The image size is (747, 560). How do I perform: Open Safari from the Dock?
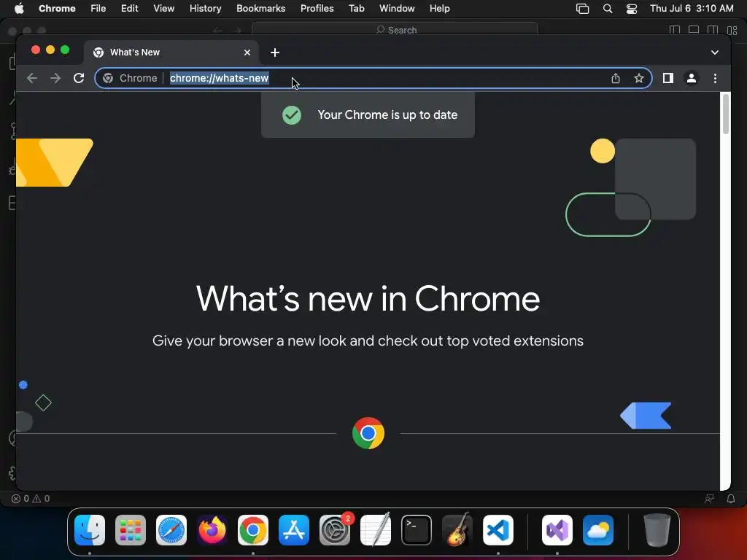[x=171, y=530]
